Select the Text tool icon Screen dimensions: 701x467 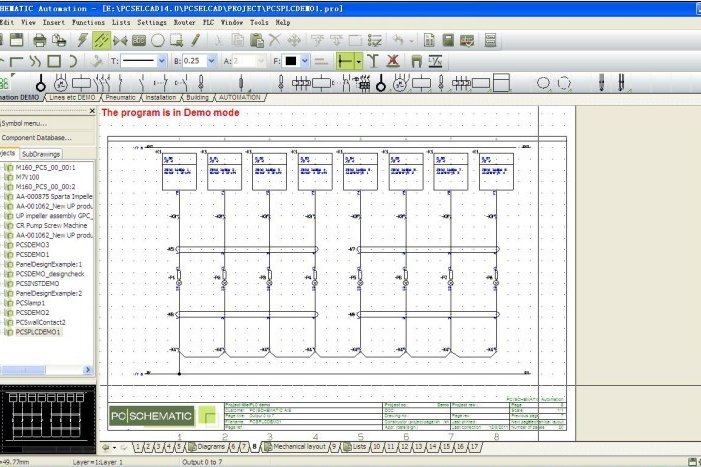pos(139,41)
